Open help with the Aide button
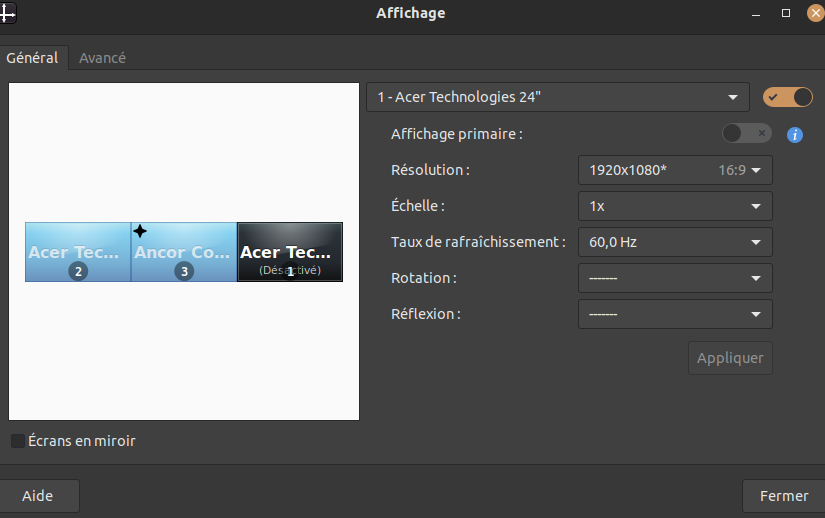Screen dimensions: 825x518 click(x=38, y=496)
